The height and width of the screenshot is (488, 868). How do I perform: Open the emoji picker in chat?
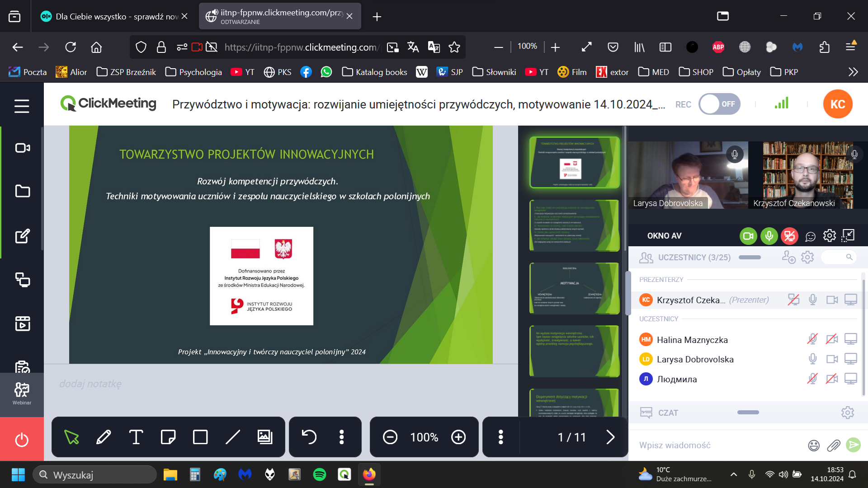pyautogui.click(x=814, y=446)
